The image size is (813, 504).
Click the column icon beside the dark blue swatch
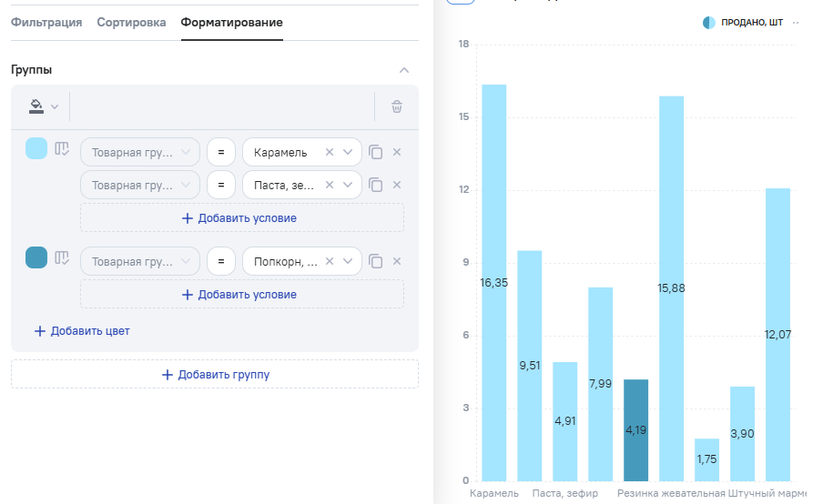(62, 258)
